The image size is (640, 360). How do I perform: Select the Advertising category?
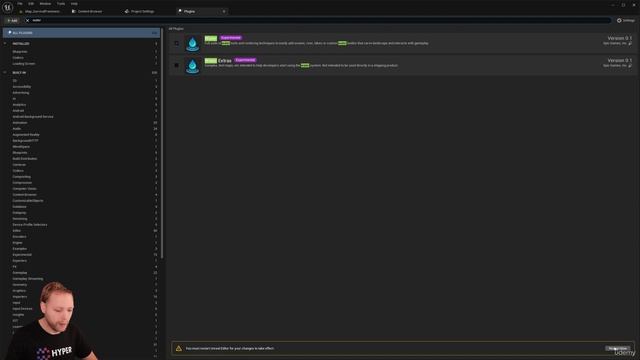point(21,93)
